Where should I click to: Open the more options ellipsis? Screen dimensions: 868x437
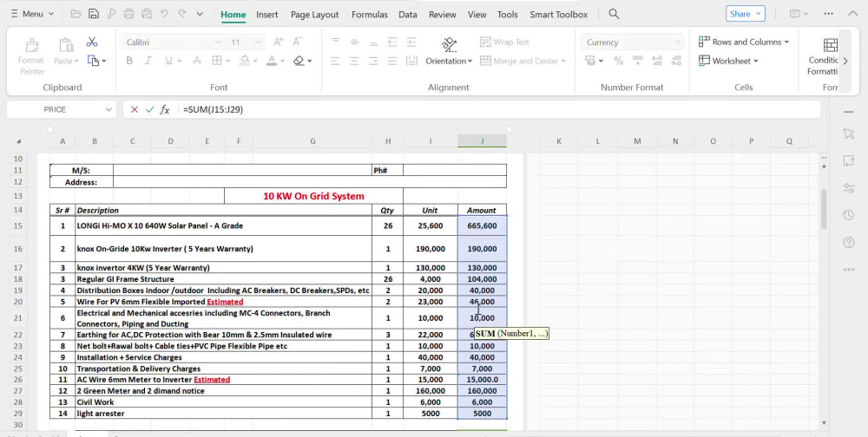[x=828, y=14]
